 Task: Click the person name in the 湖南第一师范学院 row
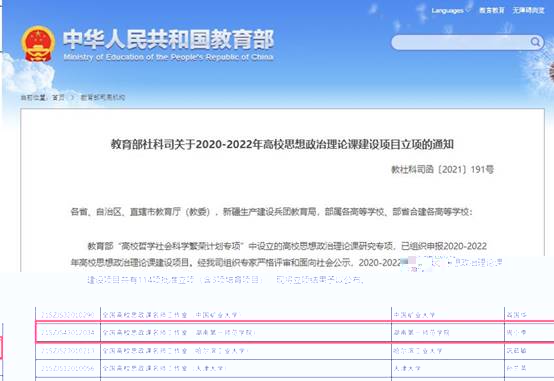tap(516, 333)
